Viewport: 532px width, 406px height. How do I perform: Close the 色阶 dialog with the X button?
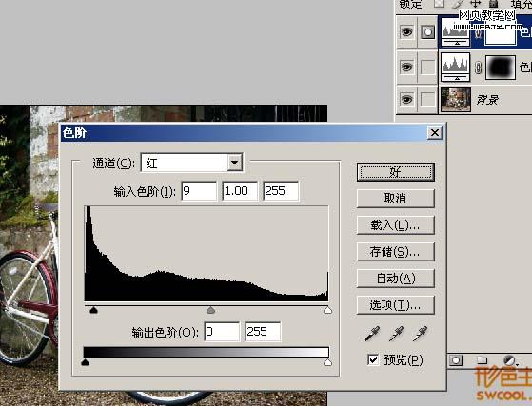pos(435,132)
